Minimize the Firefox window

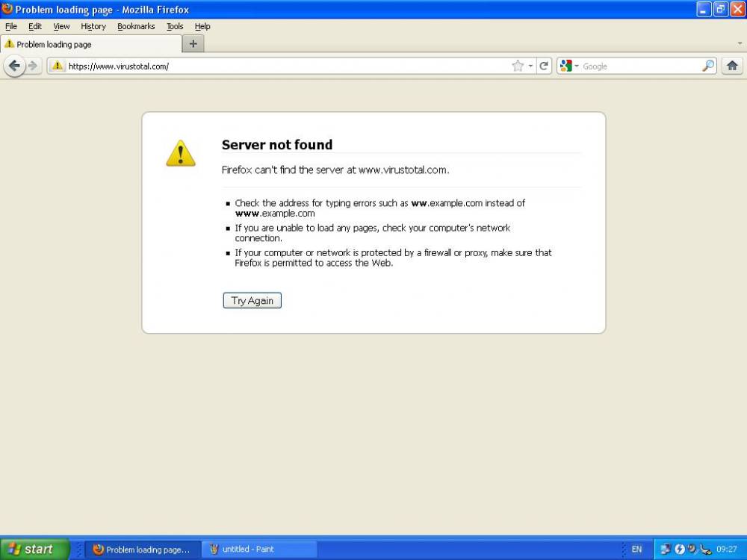704,9
